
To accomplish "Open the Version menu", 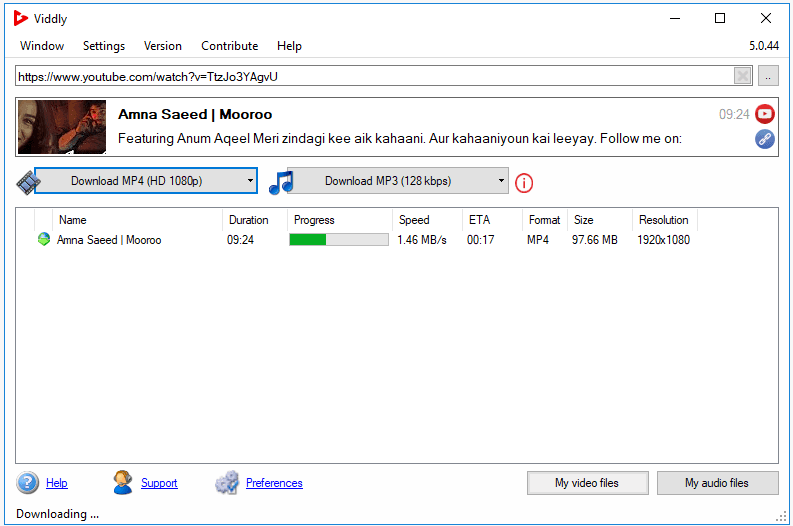I will tap(162, 46).
